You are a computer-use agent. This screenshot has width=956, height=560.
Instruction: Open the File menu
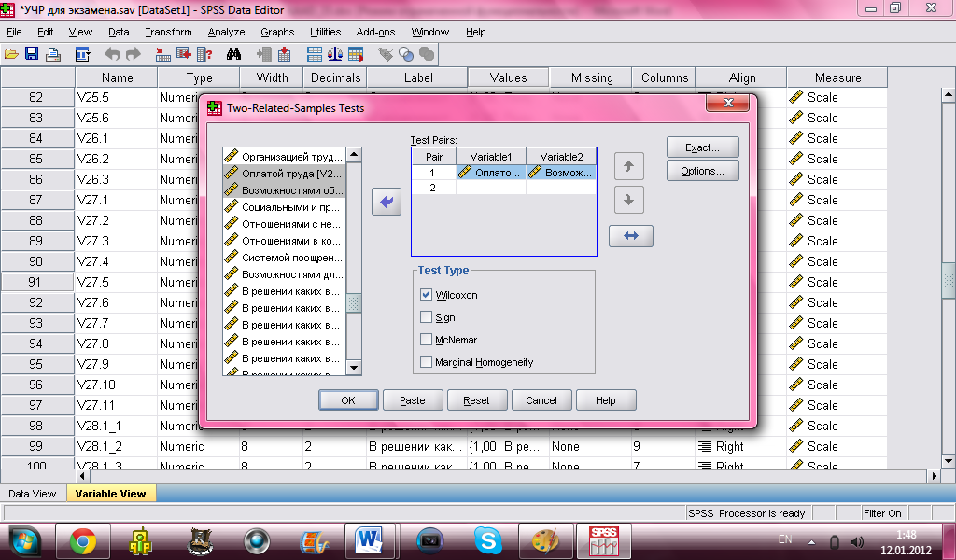pos(14,32)
